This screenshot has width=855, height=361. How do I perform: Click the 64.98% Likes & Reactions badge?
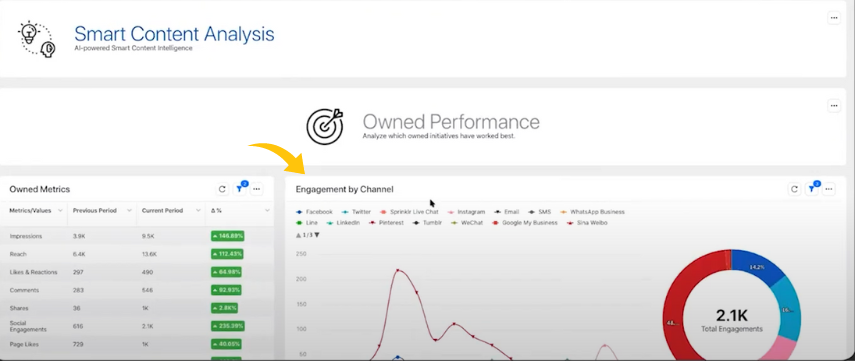(x=226, y=272)
